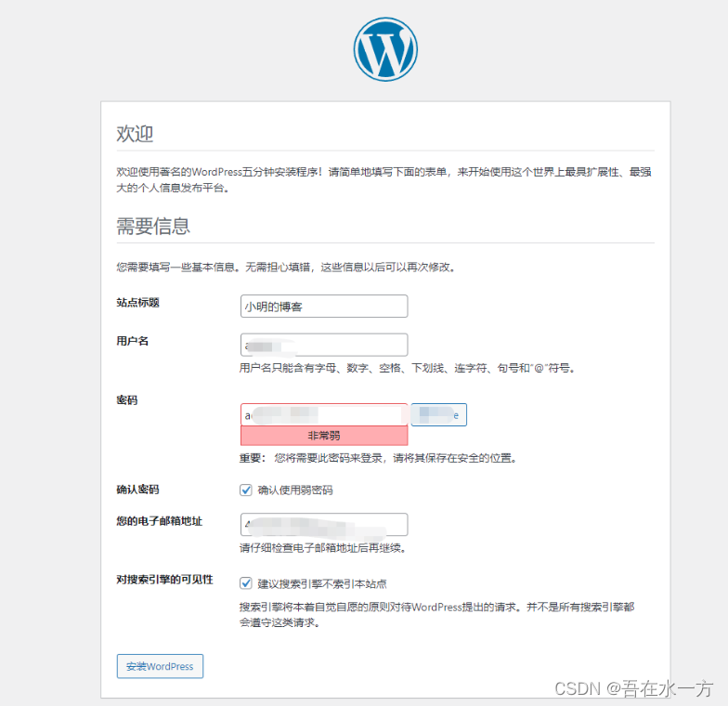Tick the "确认使用弱密码" checkbox
Image resolution: width=728 pixels, height=706 pixels.
(x=245, y=490)
